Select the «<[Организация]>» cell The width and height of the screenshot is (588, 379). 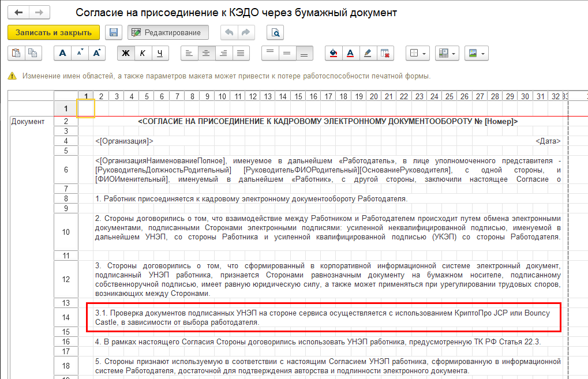point(124,141)
